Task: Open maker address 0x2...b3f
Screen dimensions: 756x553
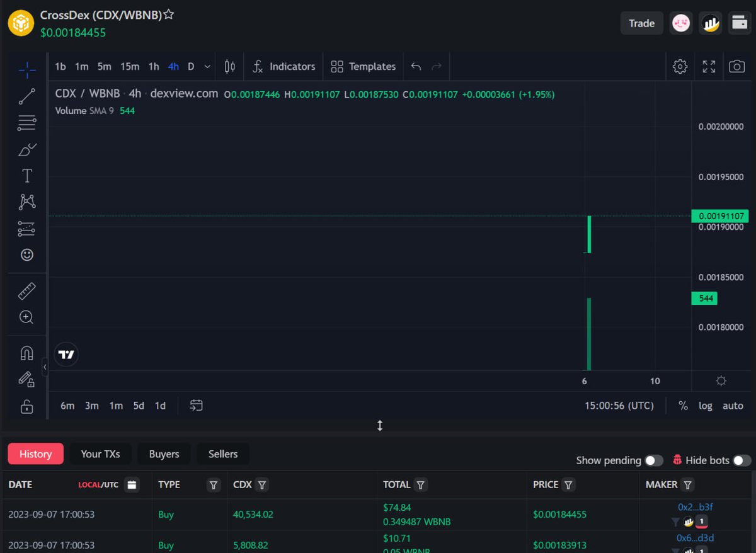Action: [x=695, y=506]
